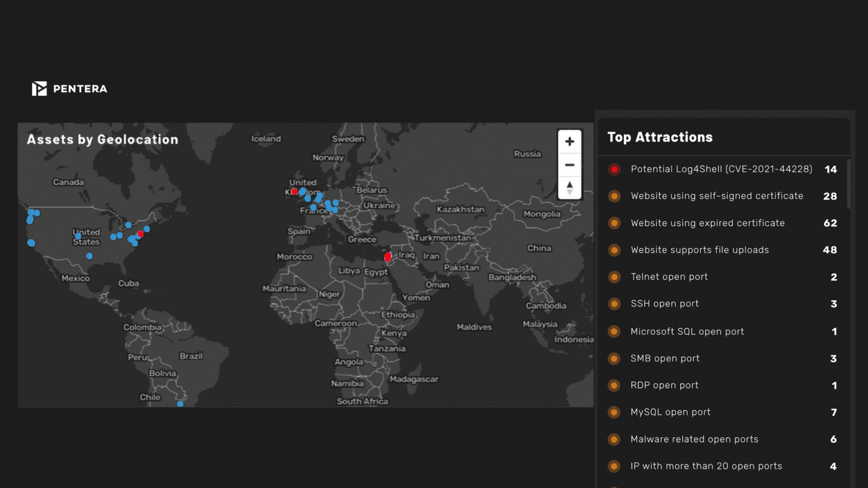Click the Website using self-signed certificate link
This screenshot has height=488, width=868.
click(x=717, y=196)
